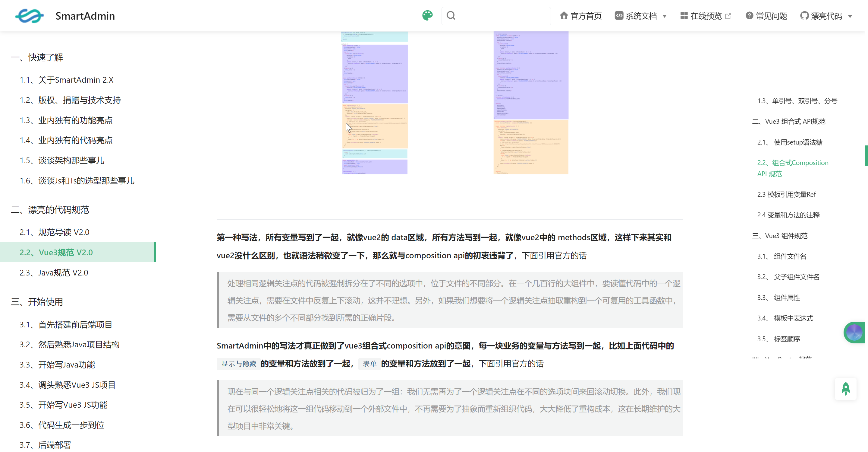The image size is (868, 452).
Task: Click the grid icon beside 在线预览
Action: [684, 15]
